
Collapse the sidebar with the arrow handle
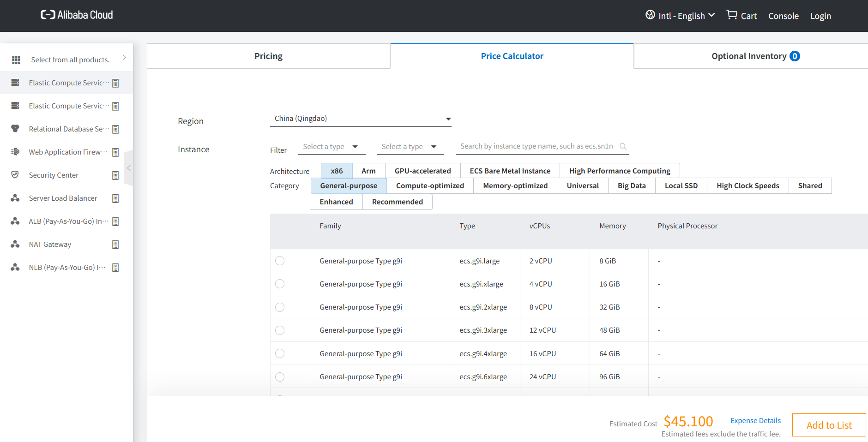(129, 168)
